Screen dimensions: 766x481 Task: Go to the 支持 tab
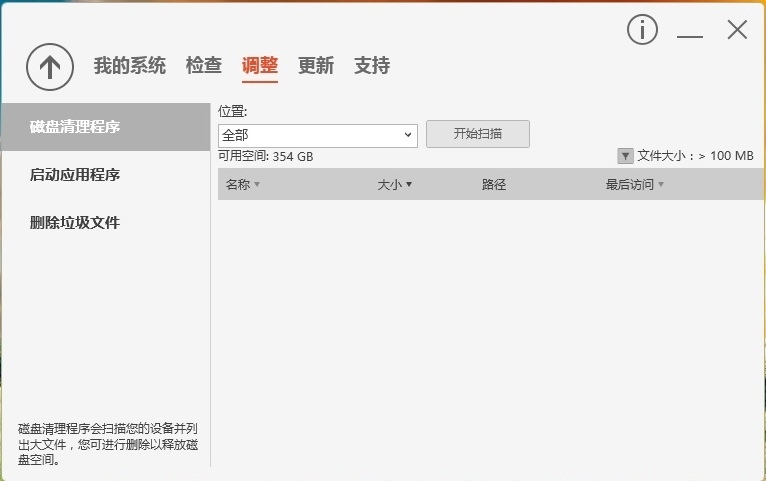point(372,65)
